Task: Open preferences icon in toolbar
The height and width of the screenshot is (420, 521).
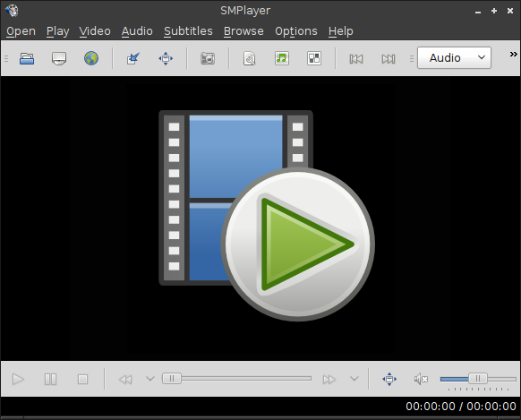Action: click(x=314, y=58)
